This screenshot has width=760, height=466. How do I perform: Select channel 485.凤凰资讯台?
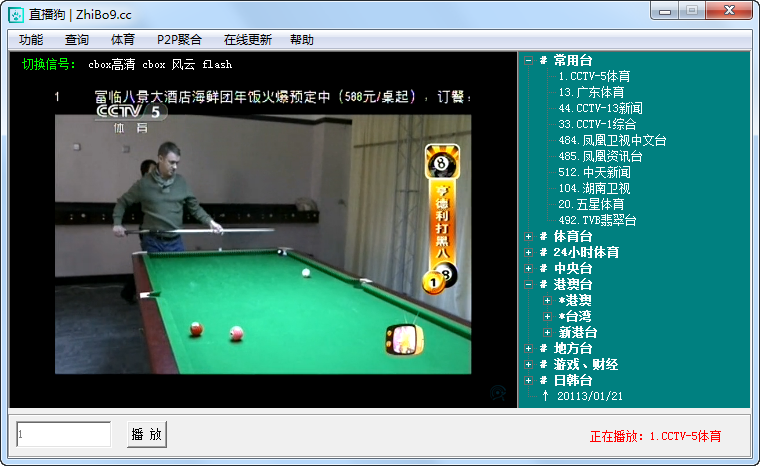[600, 157]
